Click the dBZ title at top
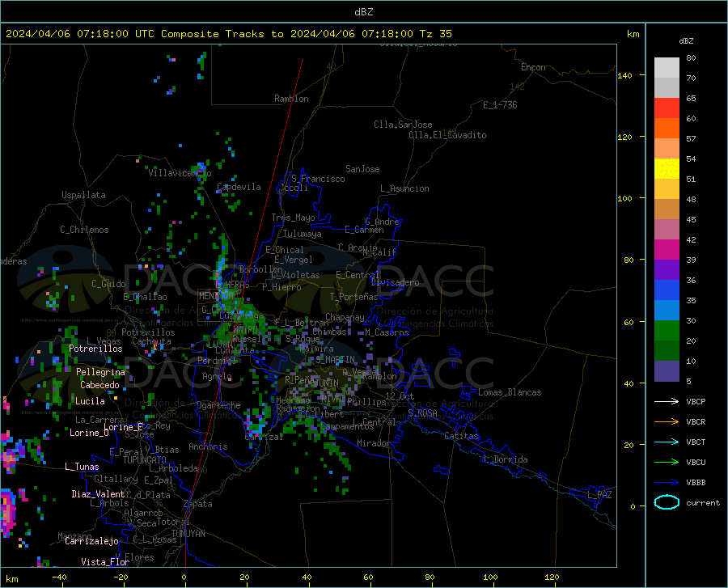Image resolution: width=728 pixels, height=588 pixels. (363, 12)
